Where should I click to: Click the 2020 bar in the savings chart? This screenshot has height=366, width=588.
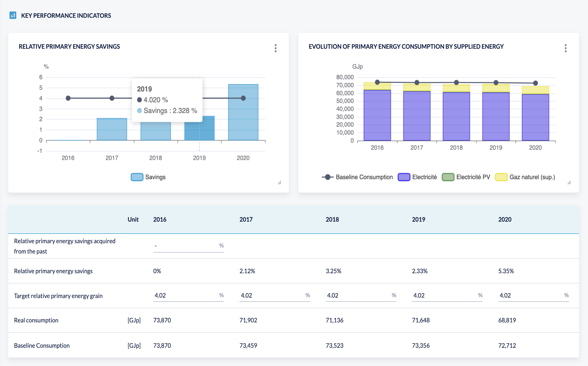pos(243,111)
